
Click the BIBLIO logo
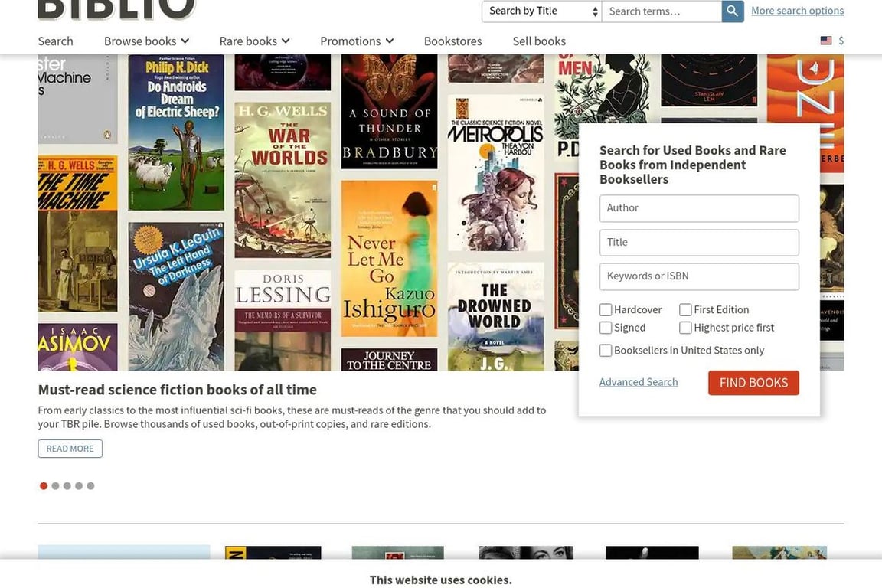coord(116,9)
